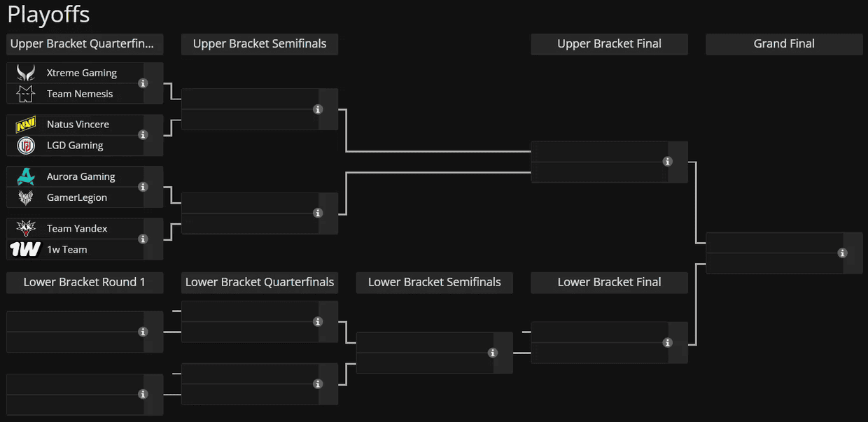Select the Xtreme Gaming team name
Image resolution: width=868 pixels, height=422 pixels.
click(82, 73)
